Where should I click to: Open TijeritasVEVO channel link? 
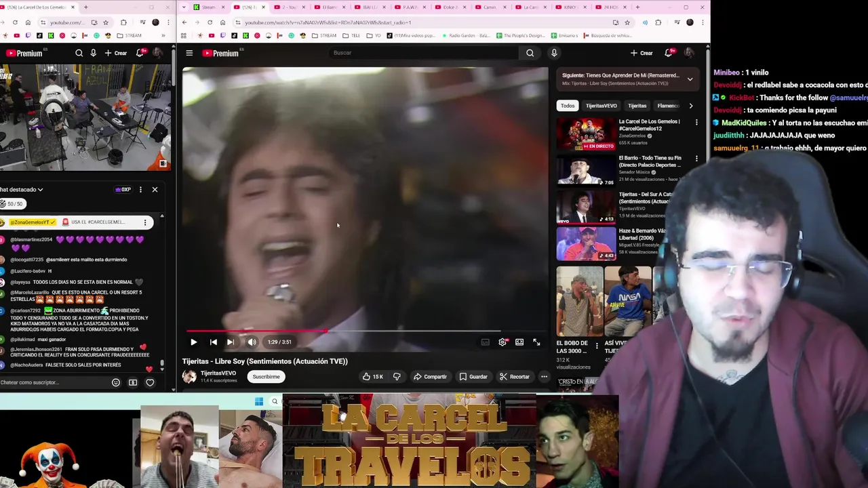tap(218, 373)
